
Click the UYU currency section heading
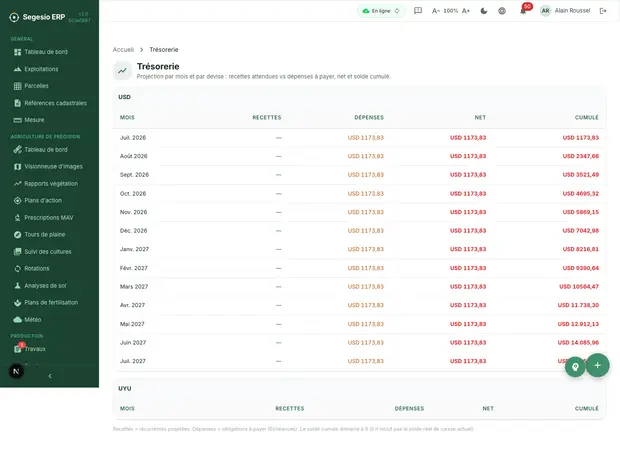125,388
